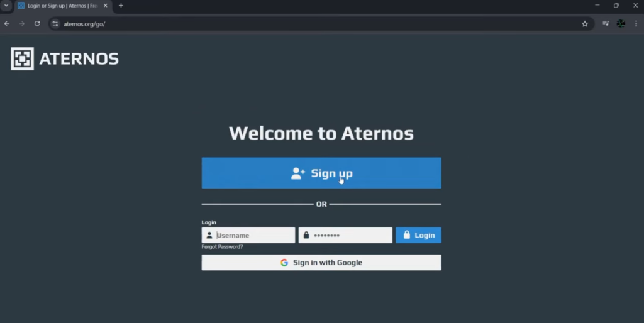This screenshot has height=323, width=644.
Task: Click the Welcome to Aternos heading
Action: click(321, 133)
